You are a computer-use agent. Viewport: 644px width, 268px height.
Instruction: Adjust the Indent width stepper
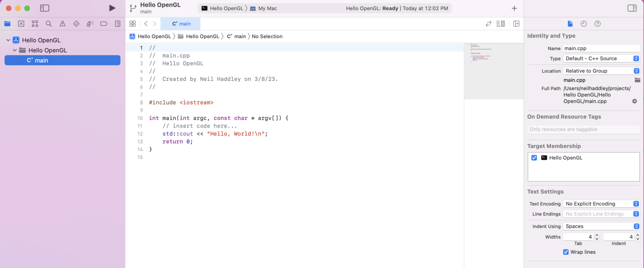pyautogui.click(x=637, y=237)
